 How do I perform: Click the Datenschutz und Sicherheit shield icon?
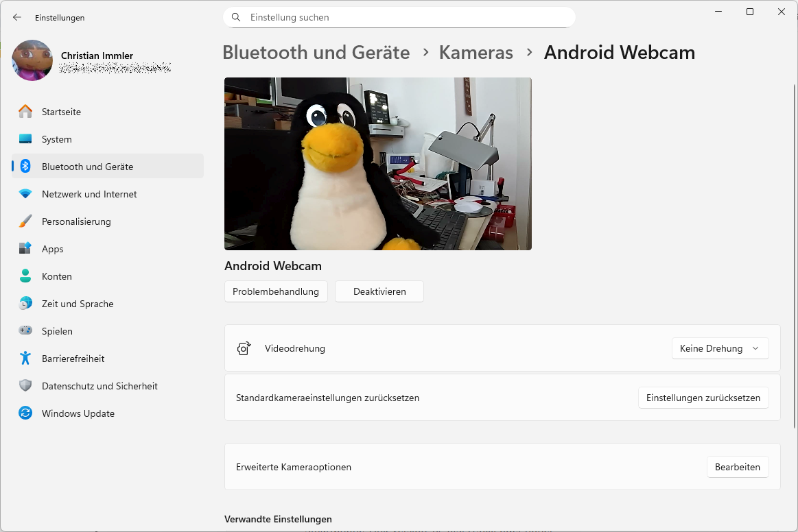point(25,386)
